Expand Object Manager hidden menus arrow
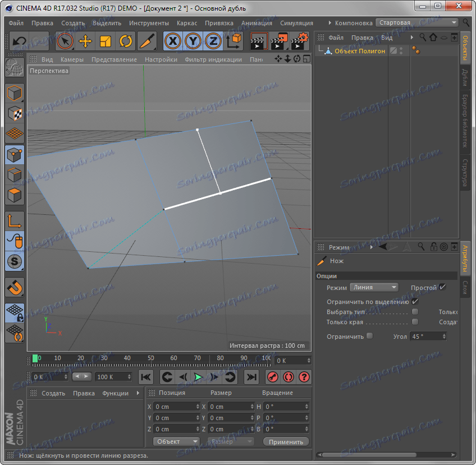This screenshot has width=476, height=465. pyautogui.click(x=411, y=38)
